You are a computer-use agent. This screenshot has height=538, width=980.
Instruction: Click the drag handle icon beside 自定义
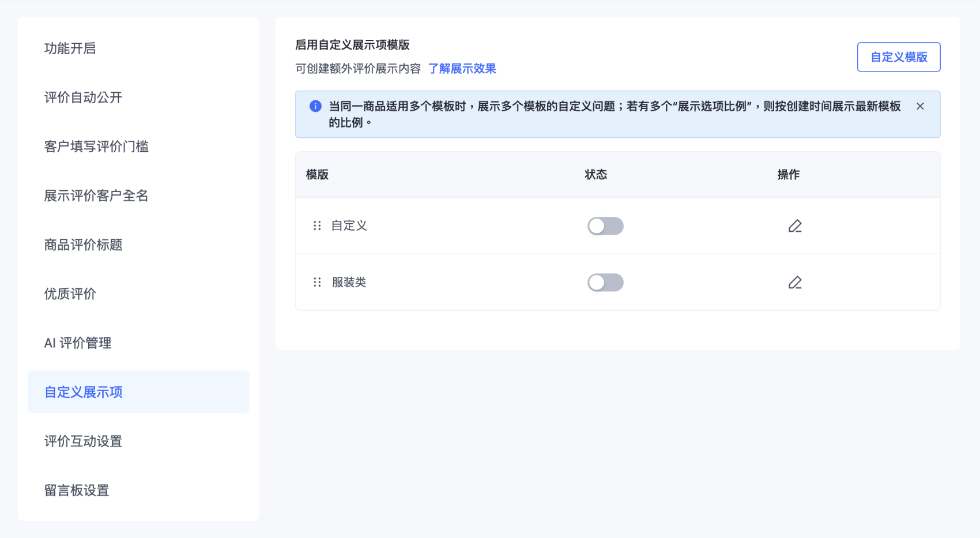pyautogui.click(x=317, y=225)
